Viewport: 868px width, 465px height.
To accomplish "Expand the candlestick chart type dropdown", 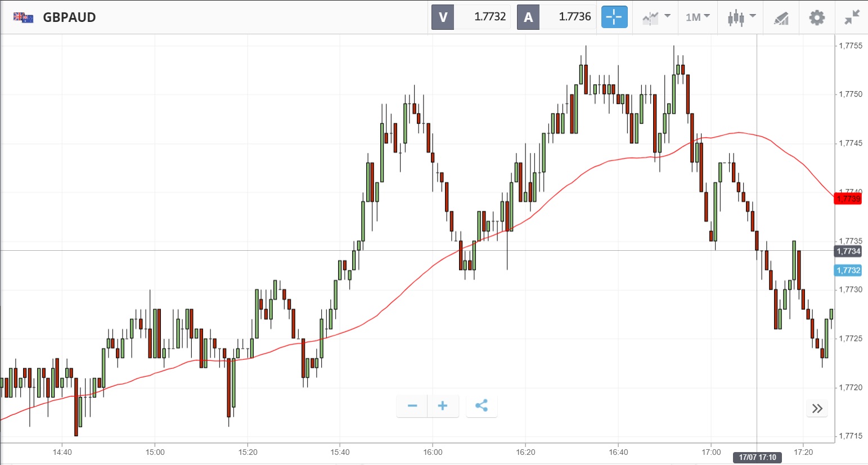I will (x=741, y=17).
